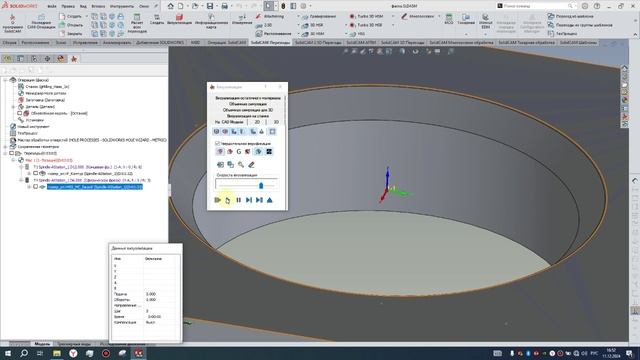This screenshot has width=640, height=360.
Task: Start simulation with the play button
Action: tap(218, 200)
